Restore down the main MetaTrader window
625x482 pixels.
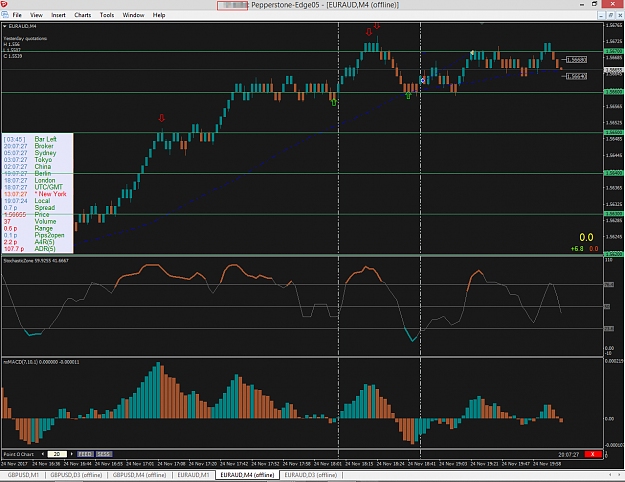[594, 4]
